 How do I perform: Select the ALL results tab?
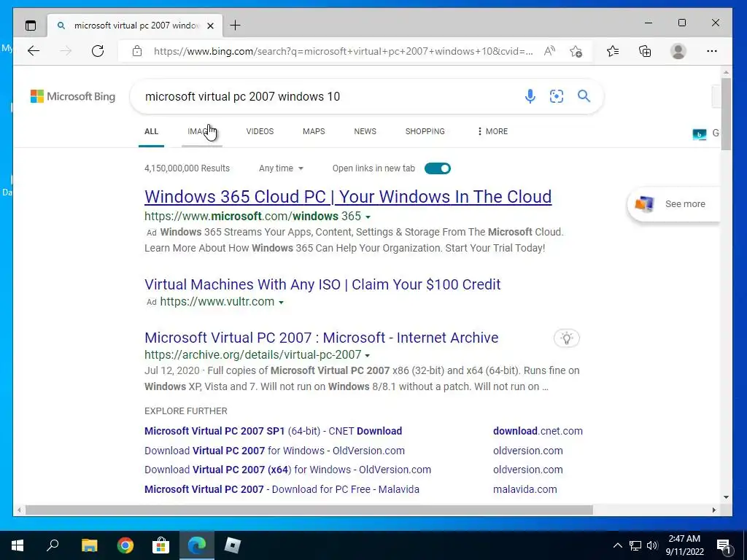tap(151, 131)
